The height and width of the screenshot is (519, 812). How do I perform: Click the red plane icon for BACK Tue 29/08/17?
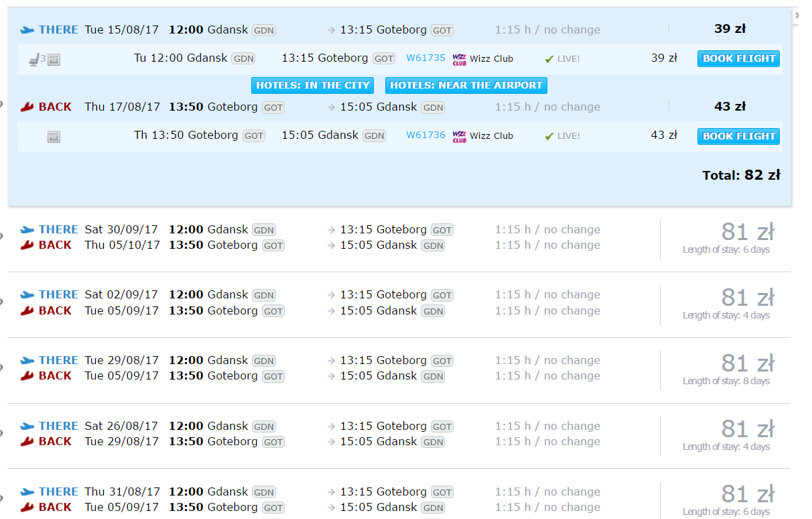pyautogui.click(x=27, y=441)
